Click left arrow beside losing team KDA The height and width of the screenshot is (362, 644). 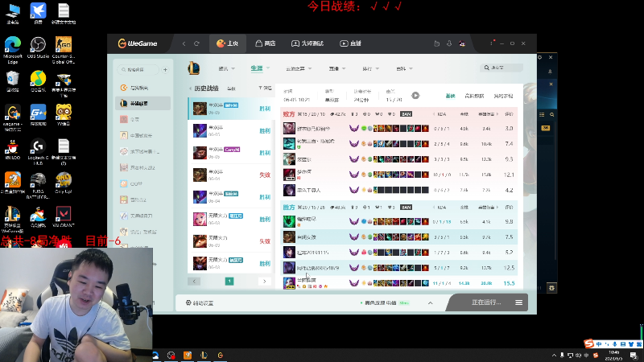pos(434,114)
